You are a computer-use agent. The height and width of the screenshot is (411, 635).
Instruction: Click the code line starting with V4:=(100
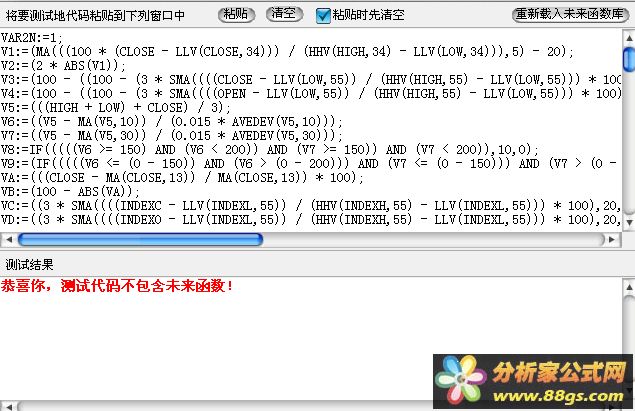pyautogui.click(x=311, y=94)
